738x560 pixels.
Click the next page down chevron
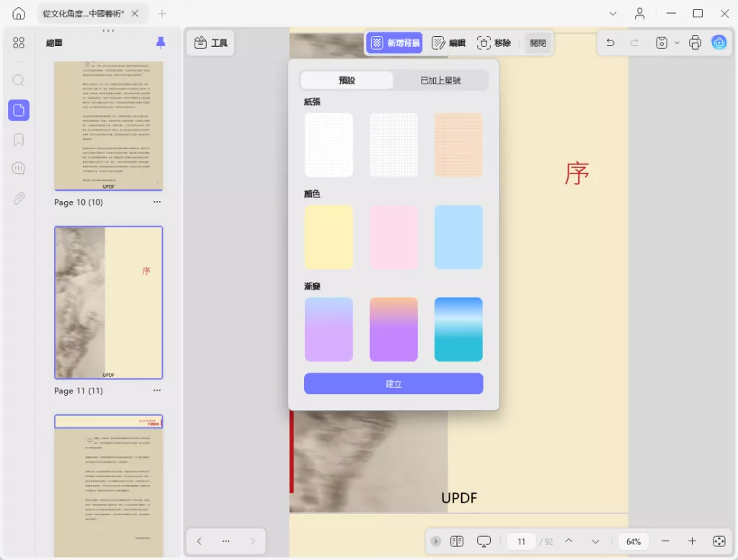595,541
